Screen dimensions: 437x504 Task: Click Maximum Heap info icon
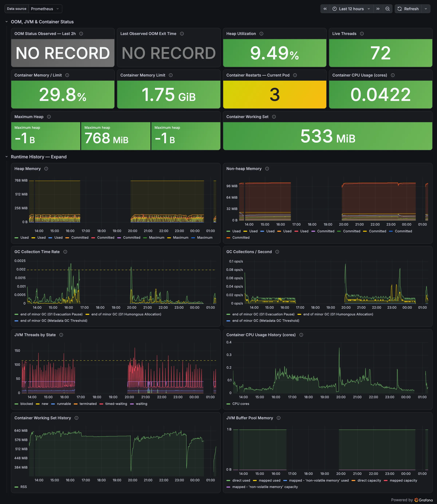click(49, 117)
